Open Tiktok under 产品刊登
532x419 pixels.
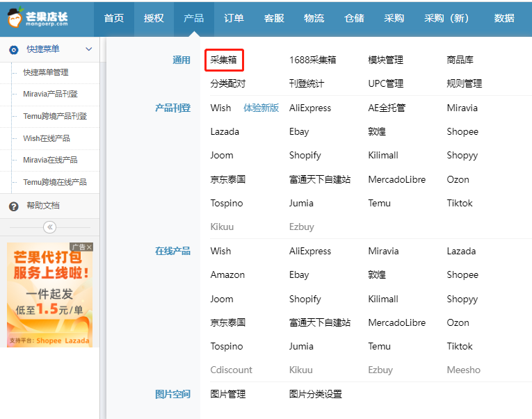pyautogui.click(x=460, y=203)
